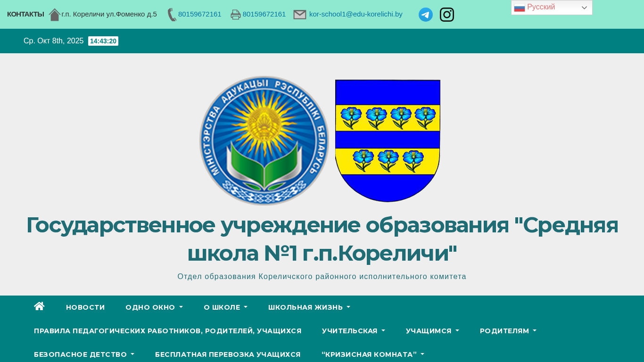Click the Ministry of Education emblem

pos(264,140)
